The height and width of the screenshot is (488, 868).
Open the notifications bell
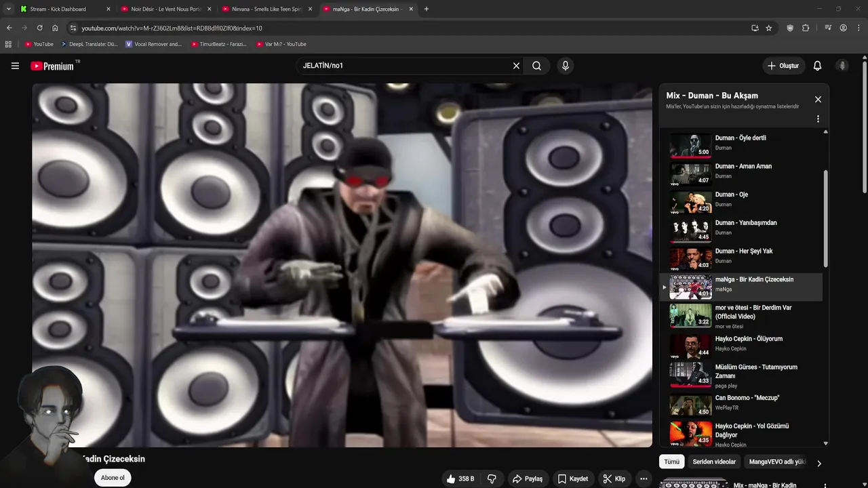click(817, 66)
